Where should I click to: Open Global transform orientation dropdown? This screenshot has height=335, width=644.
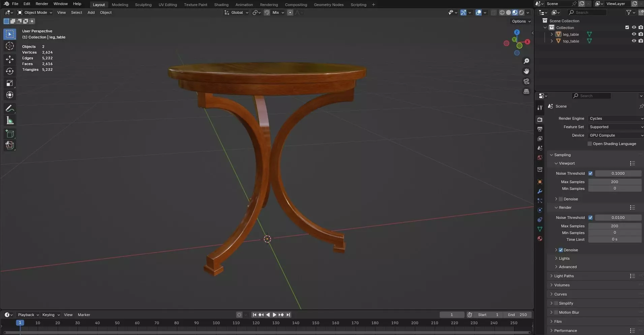point(237,12)
